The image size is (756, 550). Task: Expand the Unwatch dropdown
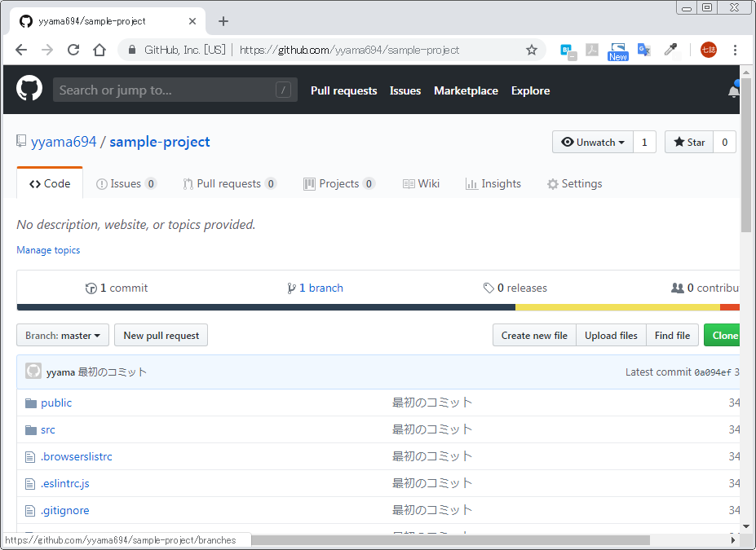pyautogui.click(x=593, y=142)
